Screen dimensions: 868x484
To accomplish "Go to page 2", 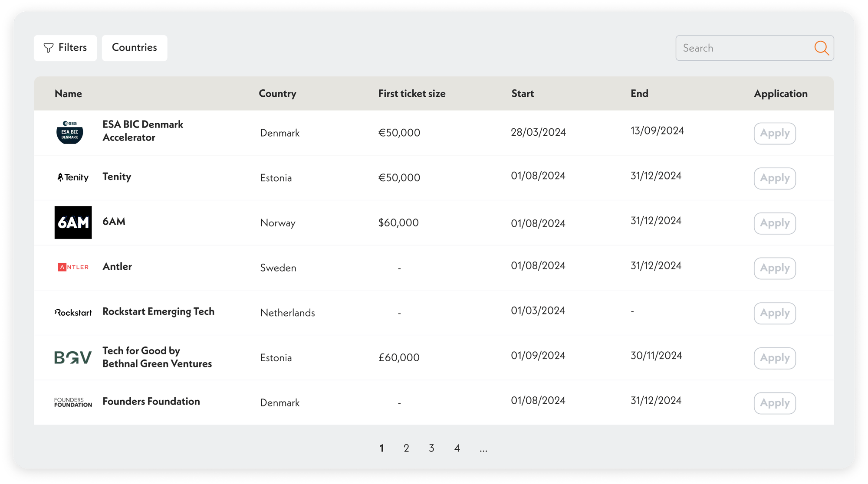I will [406, 448].
